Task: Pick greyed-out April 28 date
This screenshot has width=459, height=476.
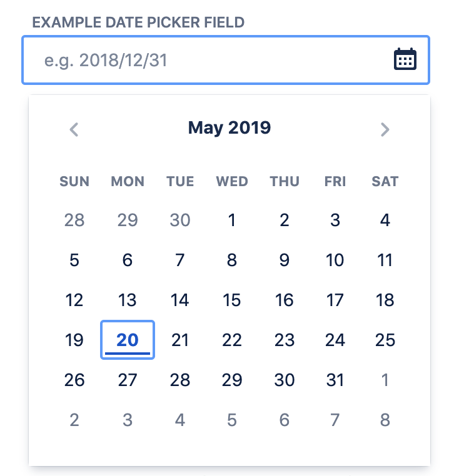Action: 74,220
